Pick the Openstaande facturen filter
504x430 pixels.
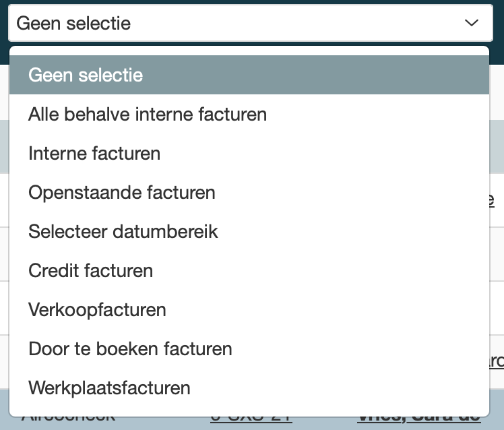pyautogui.click(x=122, y=193)
